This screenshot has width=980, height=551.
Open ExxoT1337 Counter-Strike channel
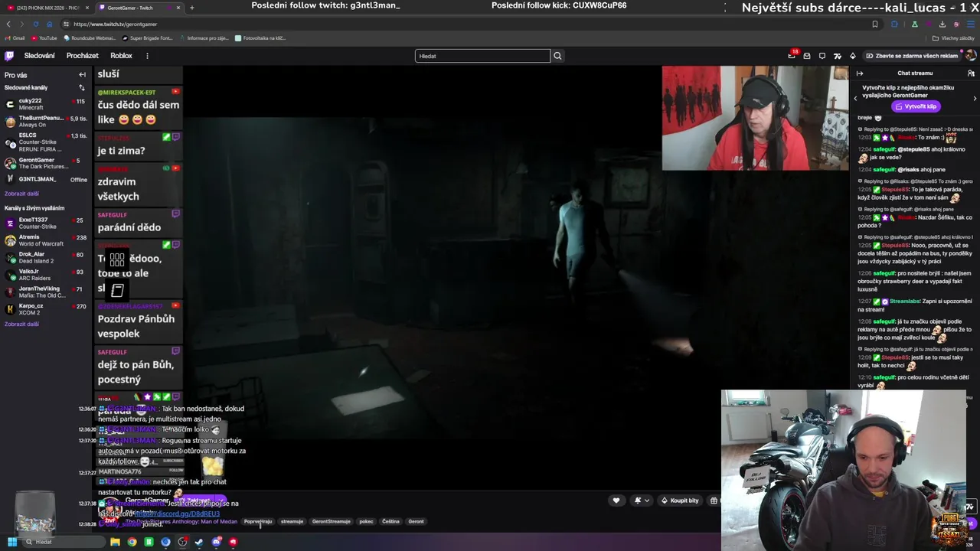tap(46, 223)
